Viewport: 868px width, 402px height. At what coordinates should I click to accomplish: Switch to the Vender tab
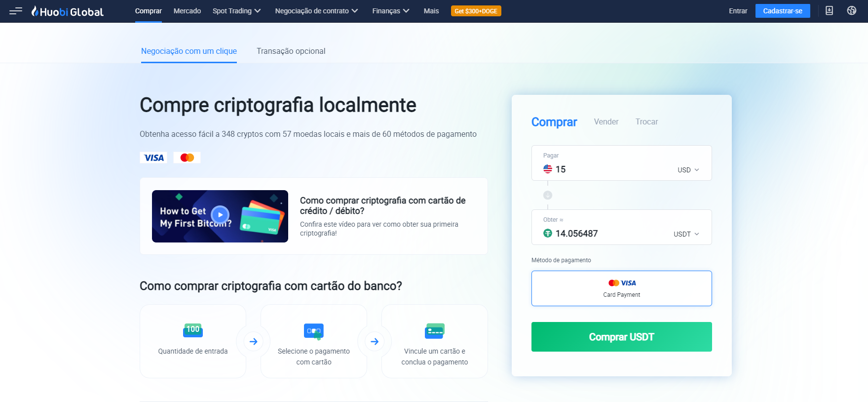pos(606,121)
